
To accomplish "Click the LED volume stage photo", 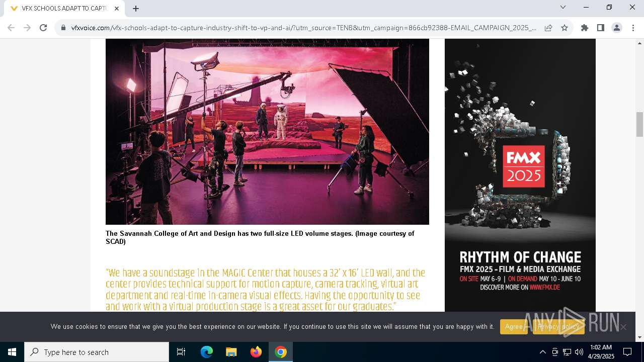I will pos(267,132).
